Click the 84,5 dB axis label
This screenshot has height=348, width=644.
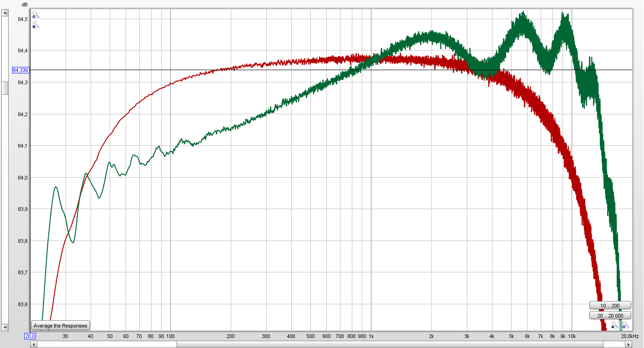23,19
